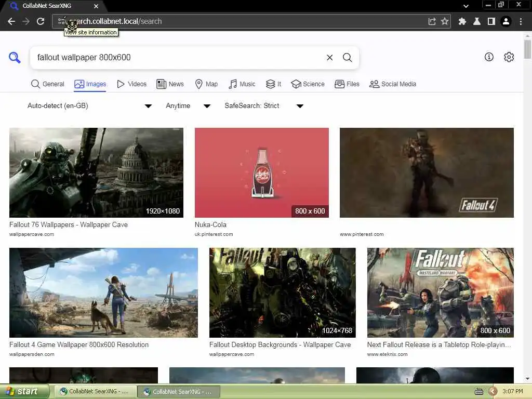Viewport: 532px width, 399px height.
Task: Open Fallout Wasteland Warfare thumbnail
Action: click(x=441, y=293)
